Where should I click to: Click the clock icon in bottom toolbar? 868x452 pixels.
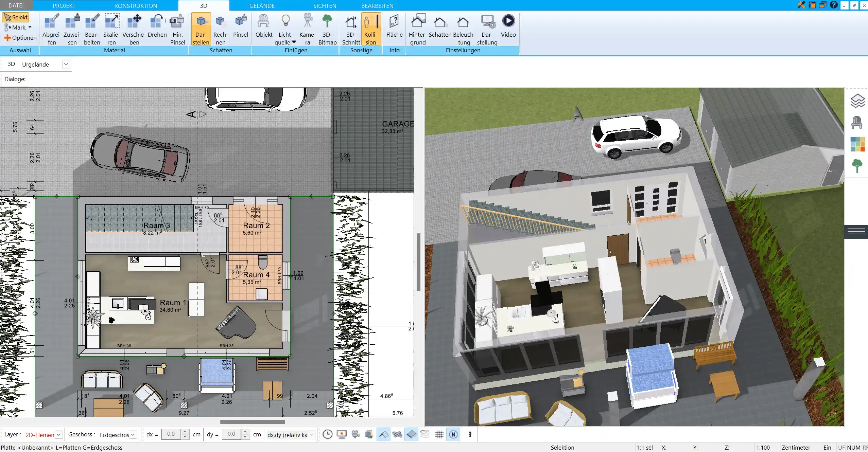[x=327, y=434]
